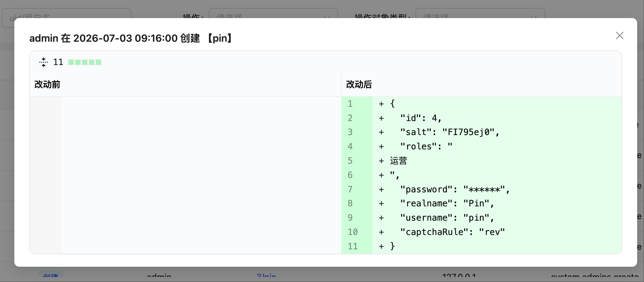644x282 pixels.
Task: Open the 操作 dropdown behind the dialog
Action: coord(273,13)
